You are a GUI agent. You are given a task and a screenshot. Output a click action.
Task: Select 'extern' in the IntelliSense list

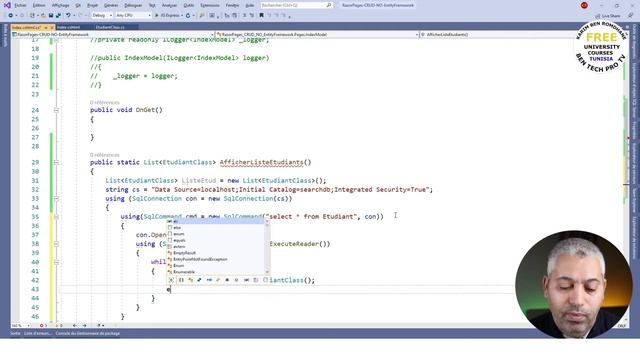216,247
